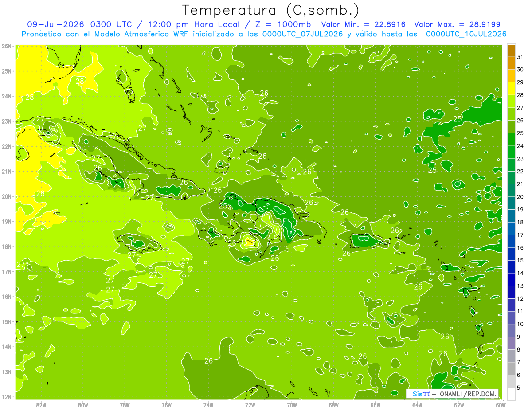
Task: Click the colorbar legend value '16'
Action: tap(520, 248)
